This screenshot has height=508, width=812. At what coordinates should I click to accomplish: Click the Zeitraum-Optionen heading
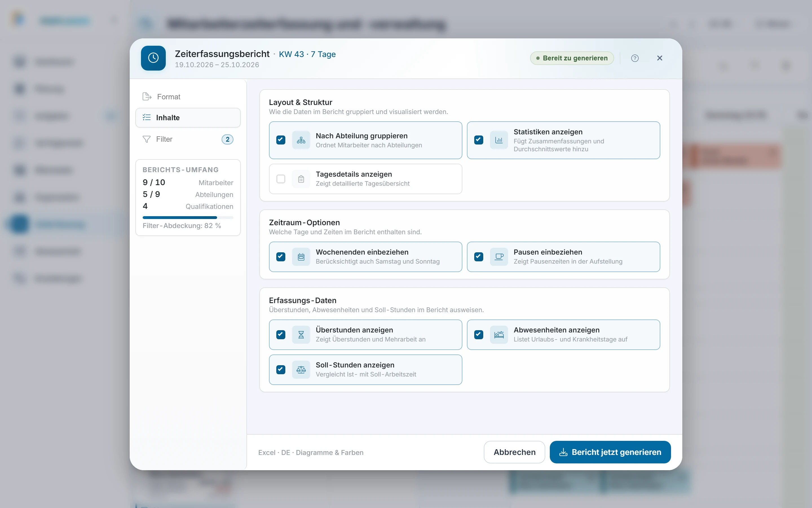(304, 222)
